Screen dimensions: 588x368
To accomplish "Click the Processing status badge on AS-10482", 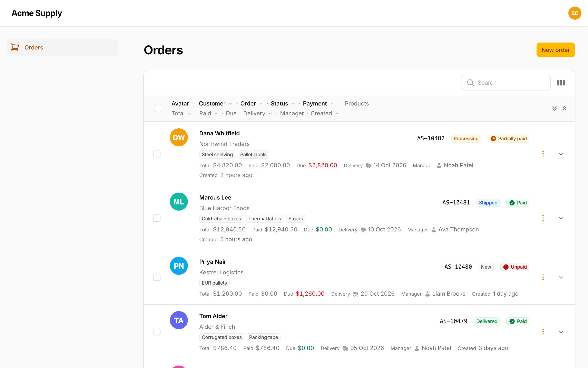I will coord(466,138).
